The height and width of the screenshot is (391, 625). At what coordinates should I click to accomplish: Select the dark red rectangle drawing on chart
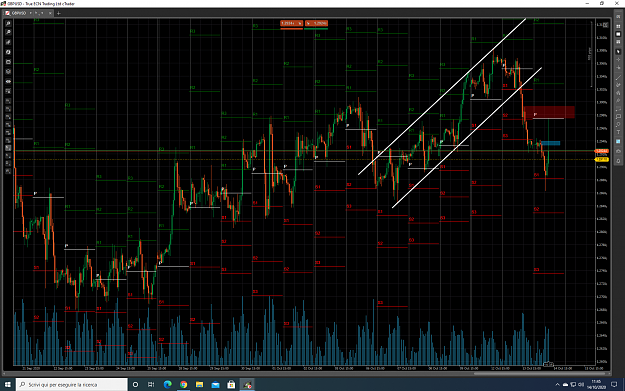click(x=549, y=112)
